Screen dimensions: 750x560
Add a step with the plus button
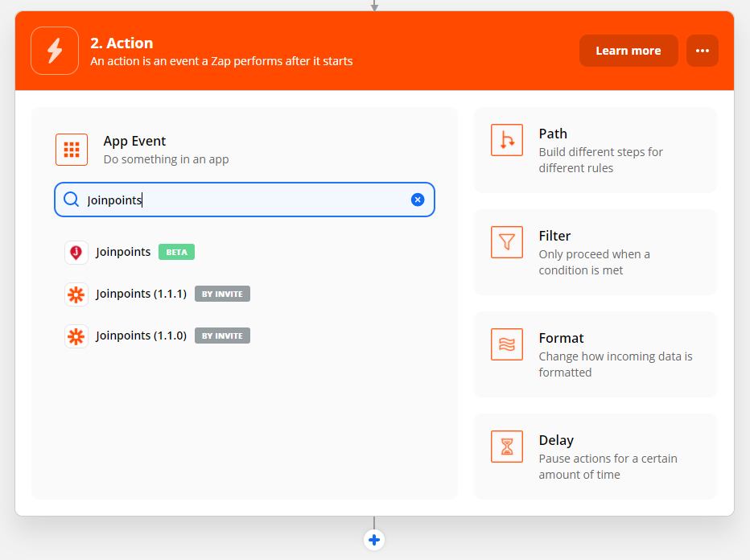pyautogui.click(x=374, y=540)
